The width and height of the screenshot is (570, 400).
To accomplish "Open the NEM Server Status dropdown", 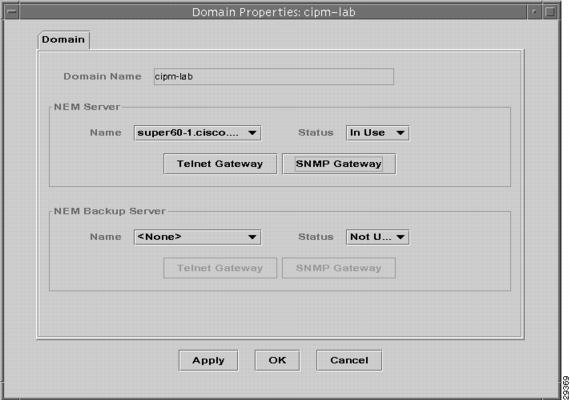I will (x=377, y=133).
